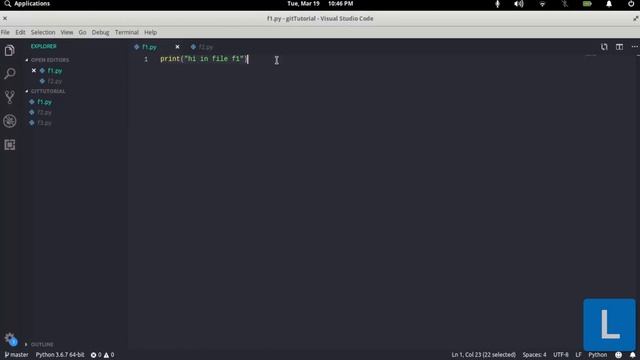The width and height of the screenshot is (640, 360).
Task: Click the feedback smiley in status bar
Action: [x=619, y=355]
